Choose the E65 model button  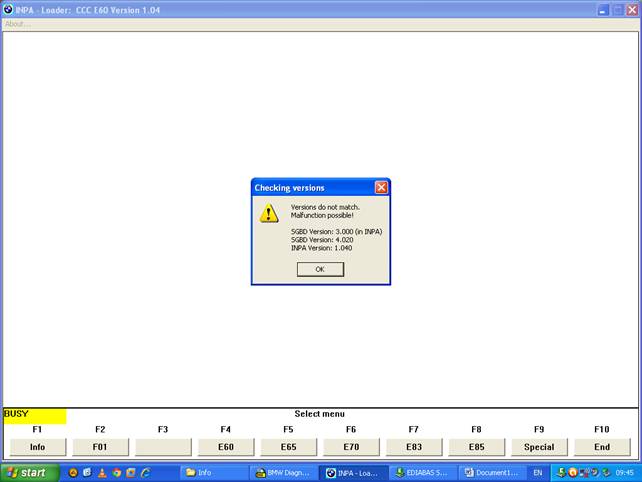click(x=288, y=447)
